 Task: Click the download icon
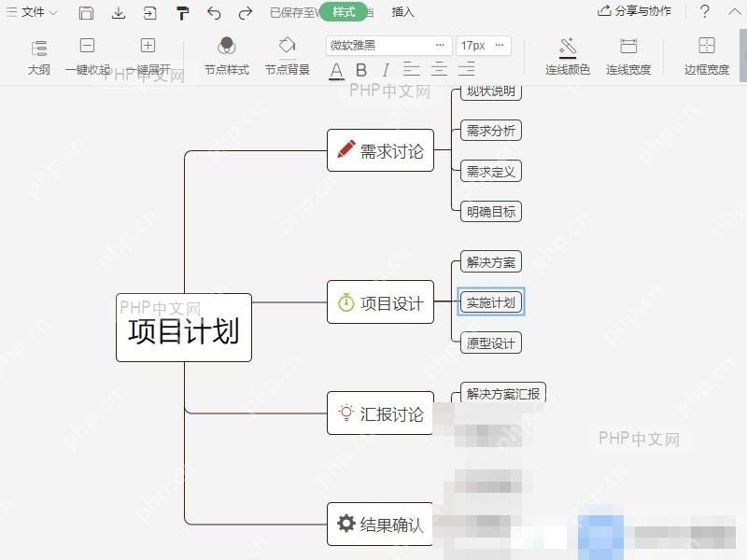click(119, 12)
